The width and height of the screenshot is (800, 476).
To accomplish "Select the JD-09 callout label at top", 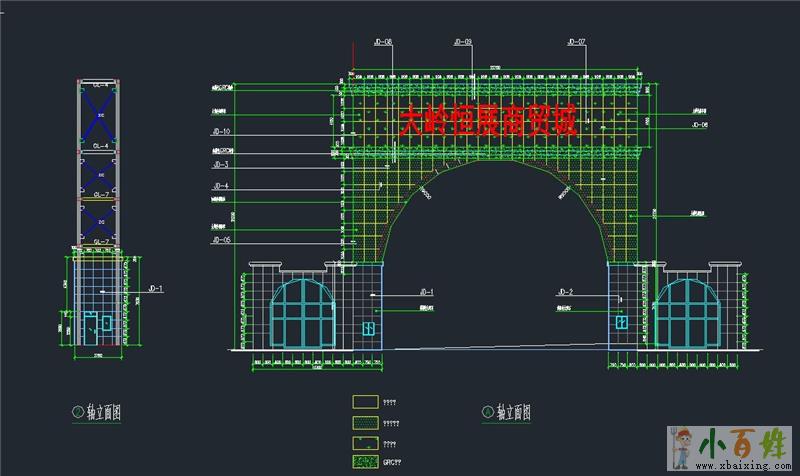I will 463,43.
